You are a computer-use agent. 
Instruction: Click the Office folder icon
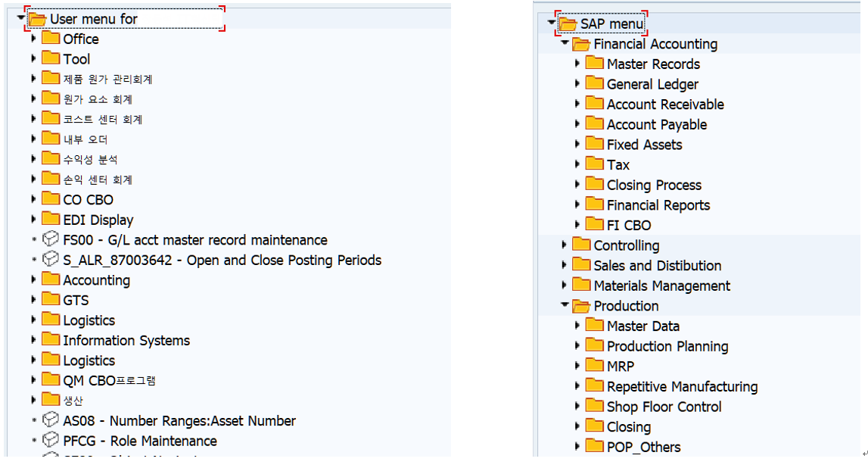[x=51, y=38]
